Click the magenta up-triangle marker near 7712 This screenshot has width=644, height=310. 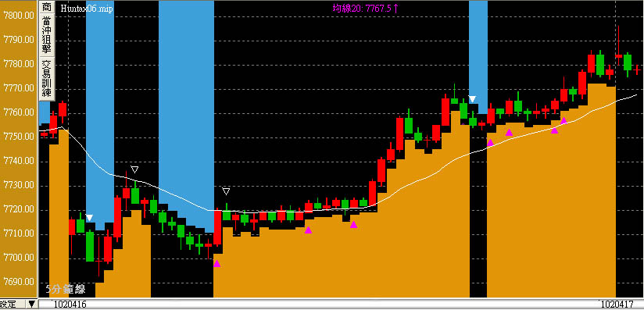309,230
